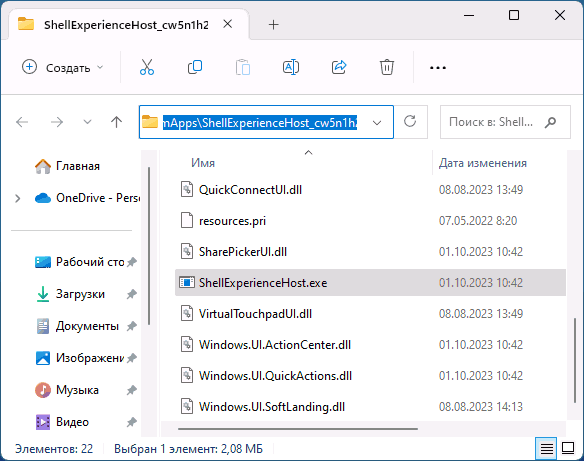Click date 08.08.2023 14:13 cell
Image resolution: width=584 pixels, height=461 pixels.
click(480, 407)
